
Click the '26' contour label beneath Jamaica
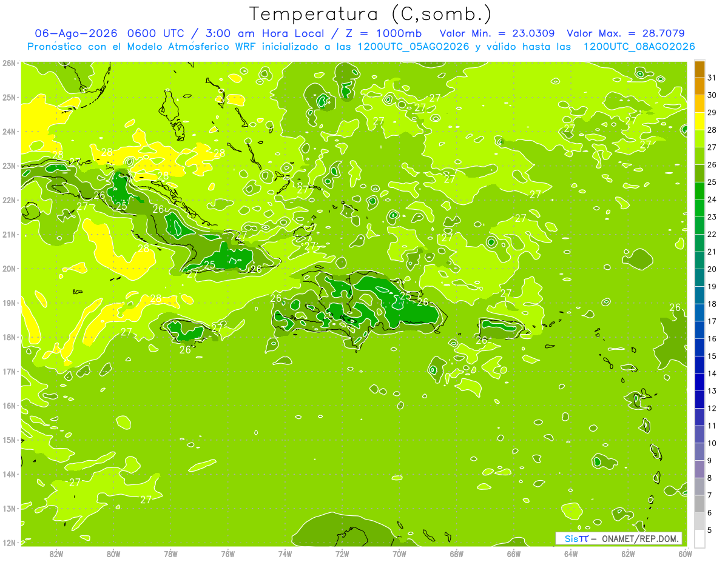click(185, 350)
